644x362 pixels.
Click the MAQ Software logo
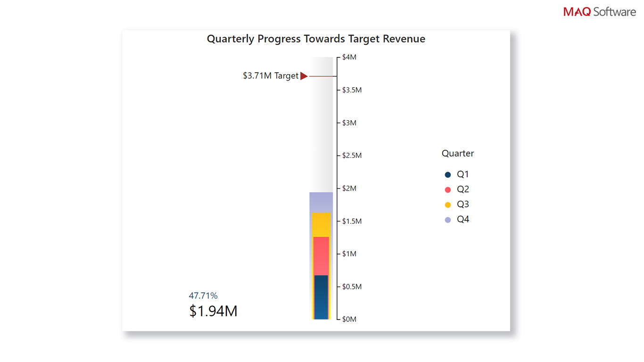[600, 12]
